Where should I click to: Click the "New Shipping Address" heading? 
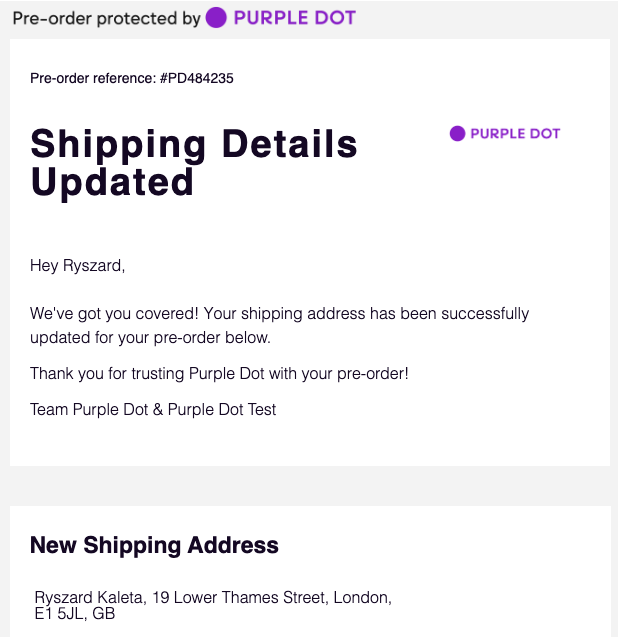[x=154, y=545]
